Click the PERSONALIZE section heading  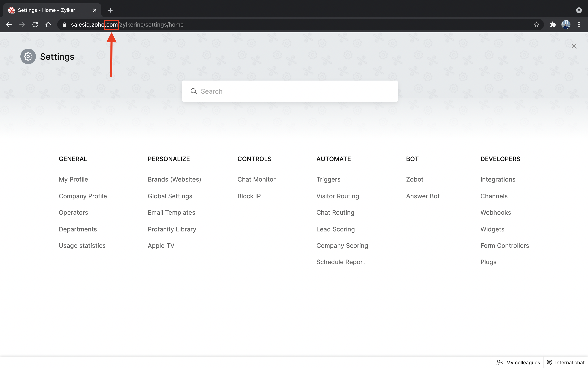pos(169,159)
